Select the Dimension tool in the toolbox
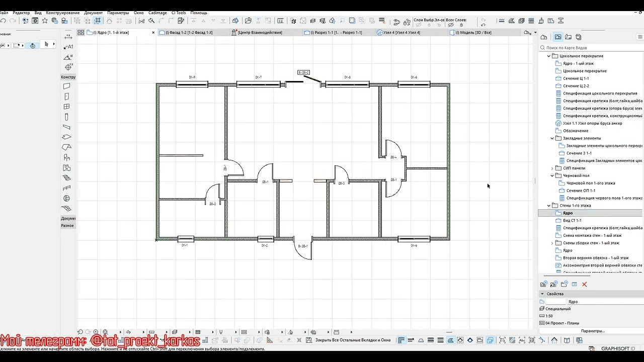Image resolution: width=644 pixels, height=362 pixels. coord(68,36)
